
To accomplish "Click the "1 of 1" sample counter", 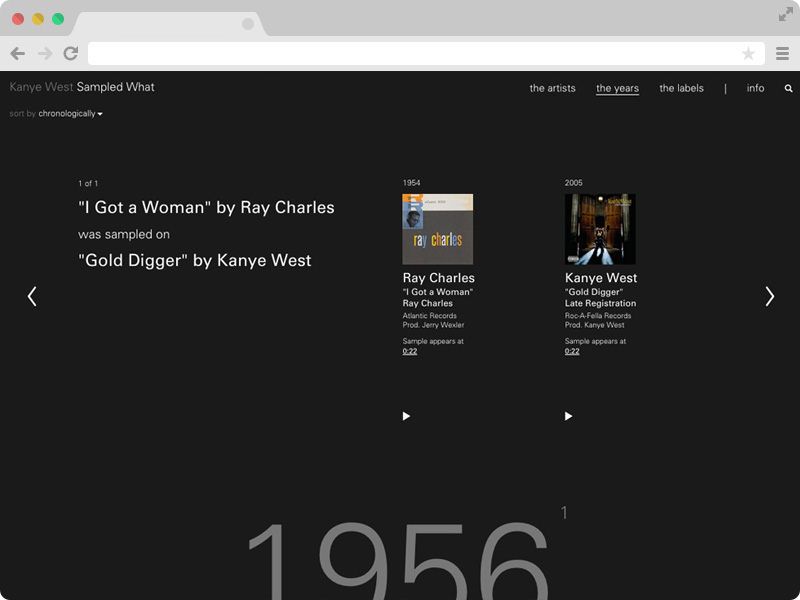I will (x=88, y=183).
